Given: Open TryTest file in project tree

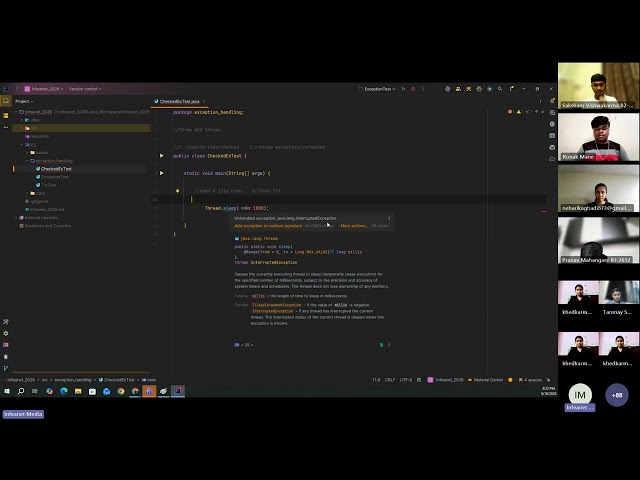Looking at the screenshot, I should click(46, 185).
